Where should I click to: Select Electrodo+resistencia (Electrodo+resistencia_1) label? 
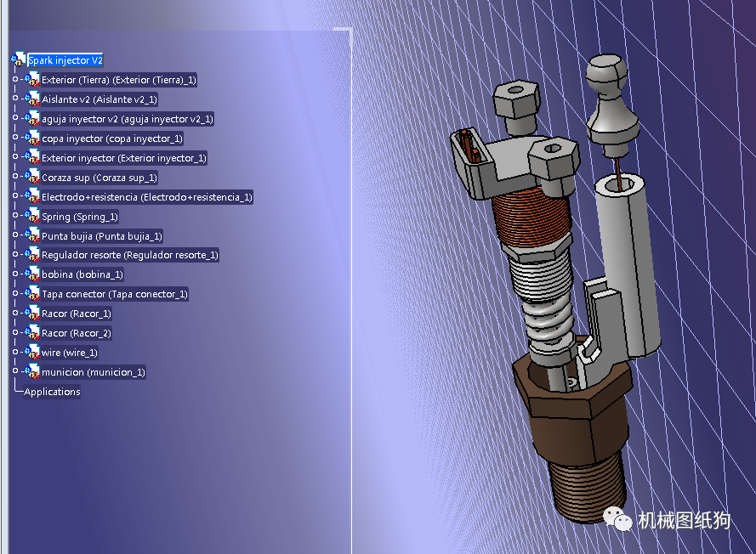click(x=147, y=197)
